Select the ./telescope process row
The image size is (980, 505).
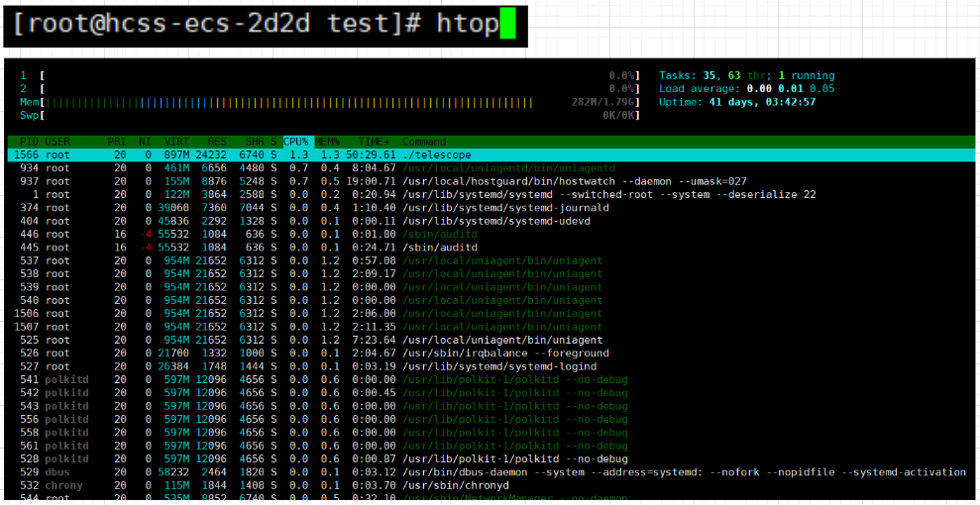tap(491, 154)
